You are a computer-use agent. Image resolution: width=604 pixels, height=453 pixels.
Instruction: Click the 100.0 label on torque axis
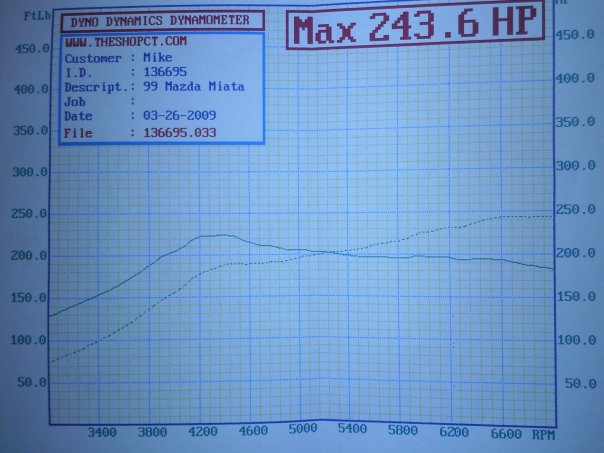pyautogui.click(x=28, y=340)
